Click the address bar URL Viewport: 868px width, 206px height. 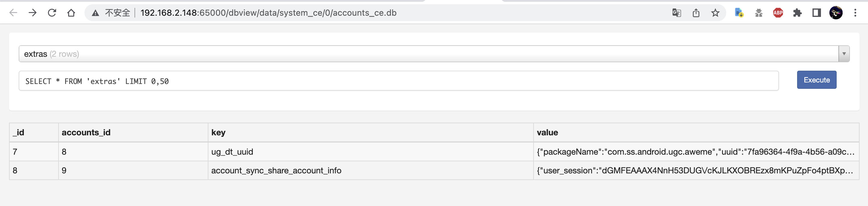click(x=268, y=13)
